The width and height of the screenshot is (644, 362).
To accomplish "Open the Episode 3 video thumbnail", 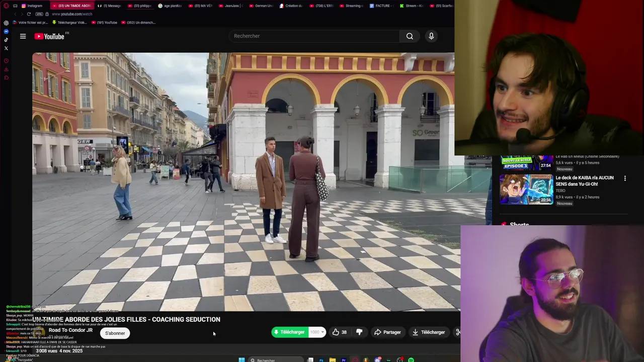I will [526, 163].
